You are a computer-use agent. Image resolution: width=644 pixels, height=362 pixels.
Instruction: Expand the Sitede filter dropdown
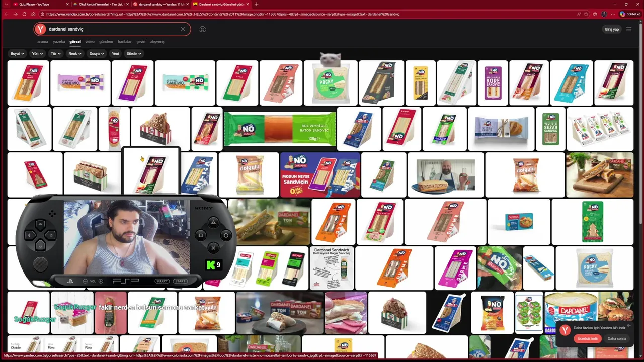(134, 53)
